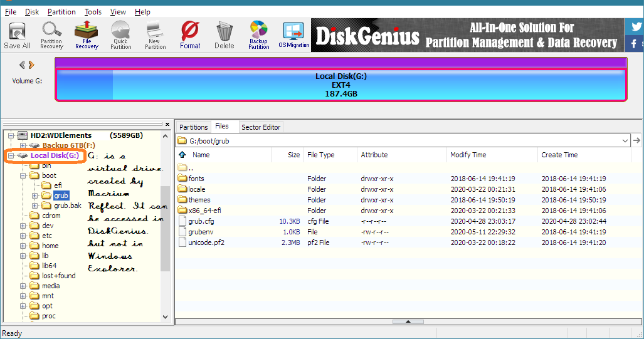Click the Format toolbar icon

(x=190, y=35)
